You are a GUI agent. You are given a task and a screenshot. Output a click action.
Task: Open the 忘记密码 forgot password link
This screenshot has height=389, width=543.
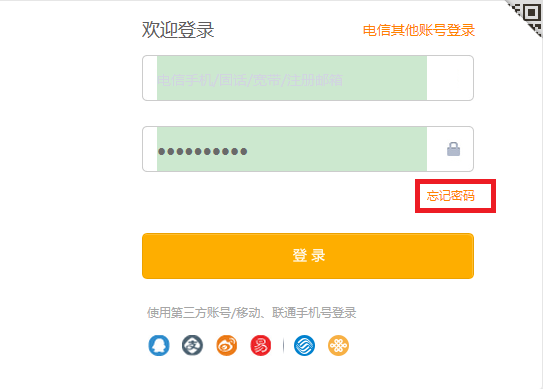point(451,196)
